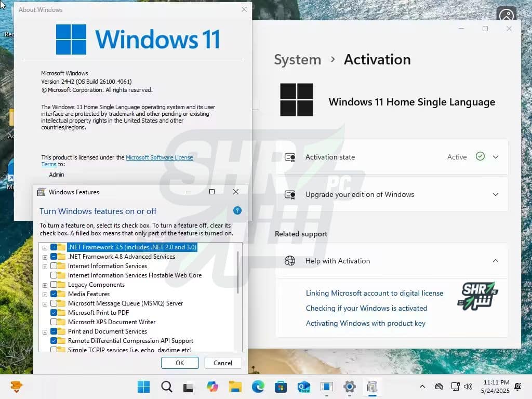Open the Start menu from the taskbar
This screenshot has width=532, height=399.
[x=143, y=387]
